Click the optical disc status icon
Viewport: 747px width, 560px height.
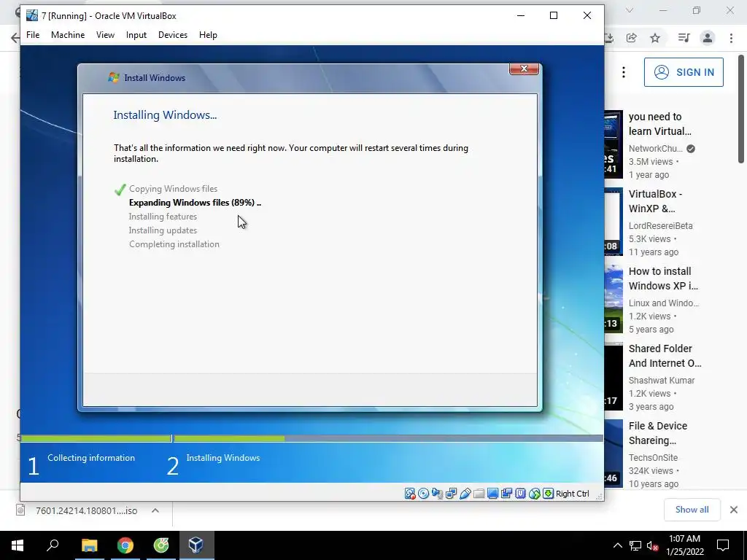click(x=424, y=494)
